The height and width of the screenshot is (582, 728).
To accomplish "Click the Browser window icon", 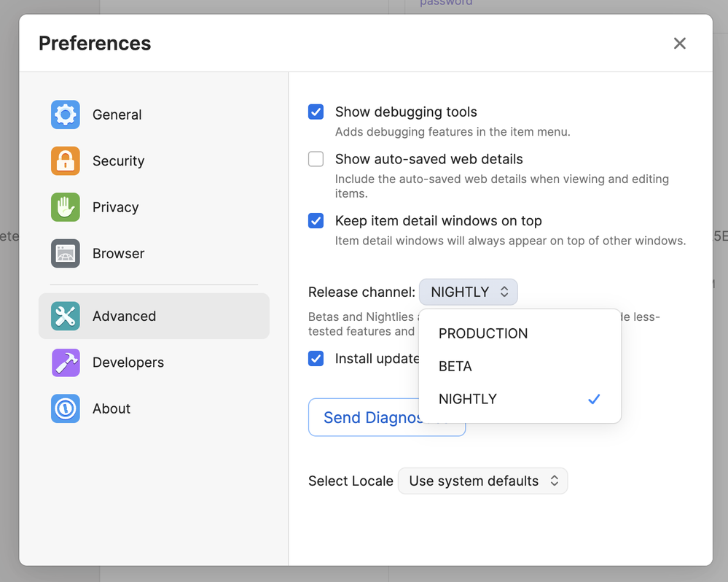I will pyautogui.click(x=66, y=254).
